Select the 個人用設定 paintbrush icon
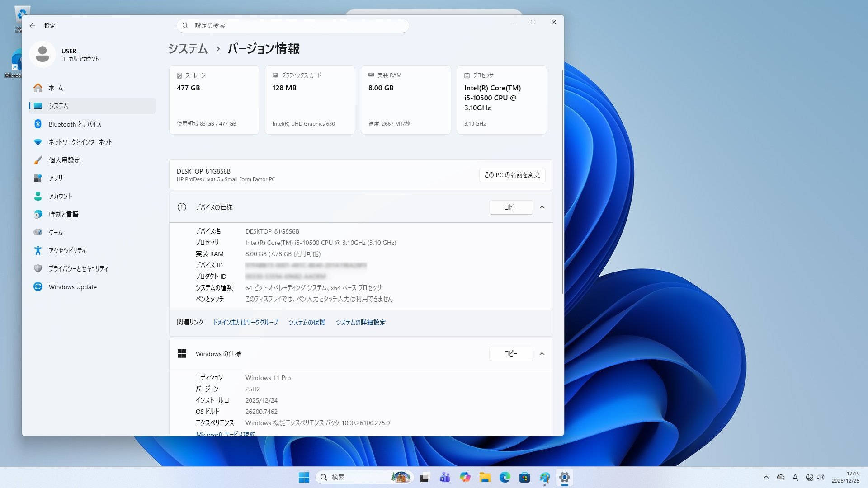This screenshot has height=488, width=868. 38,160
